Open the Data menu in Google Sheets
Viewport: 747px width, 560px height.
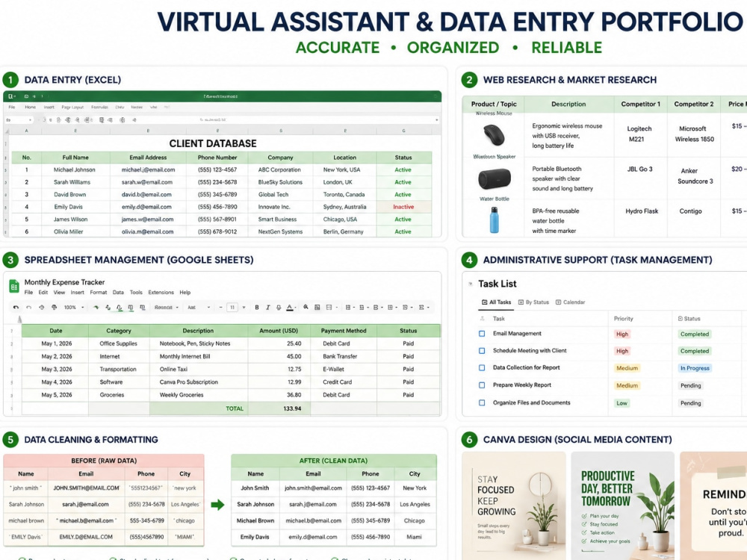(118, 293)
